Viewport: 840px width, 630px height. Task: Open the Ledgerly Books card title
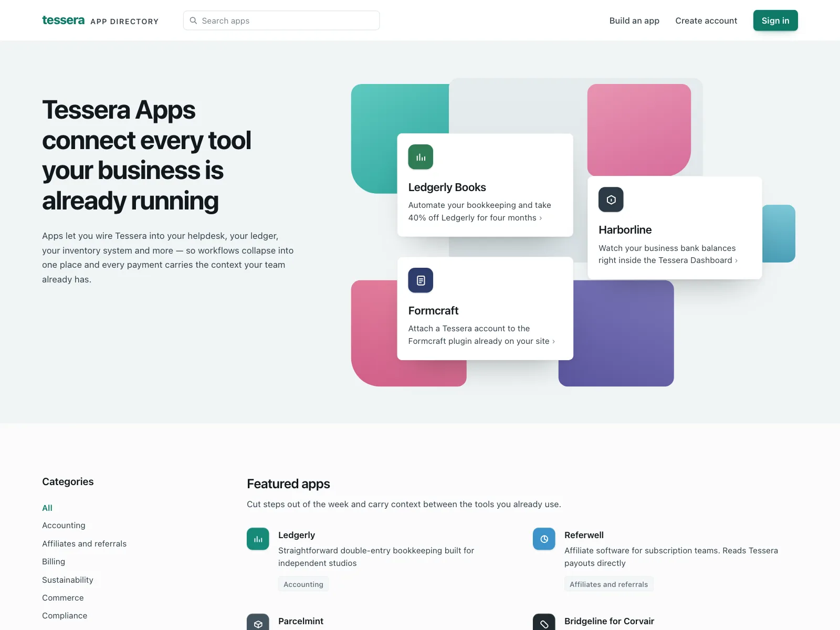(x=447, y=187)
